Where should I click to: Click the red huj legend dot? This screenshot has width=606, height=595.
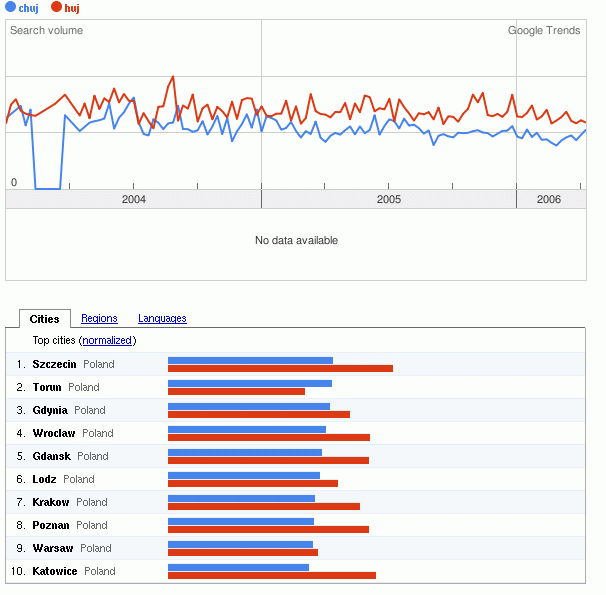click(57, 8)
